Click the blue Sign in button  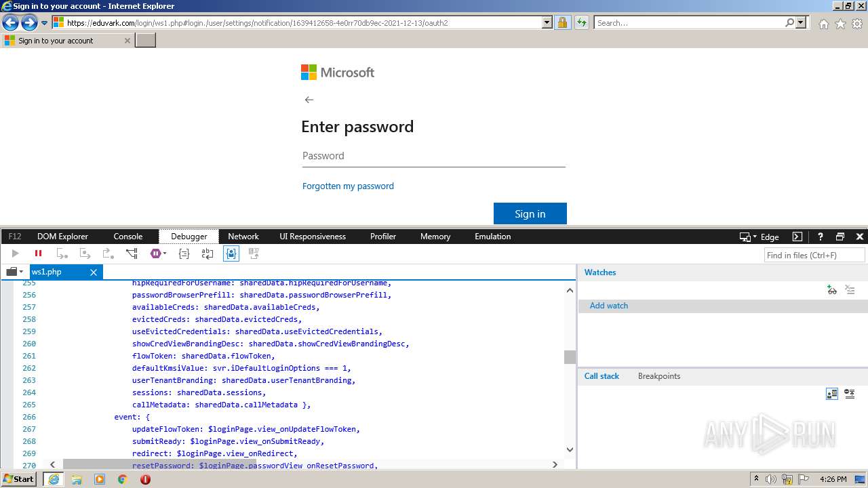click(530, 213)
